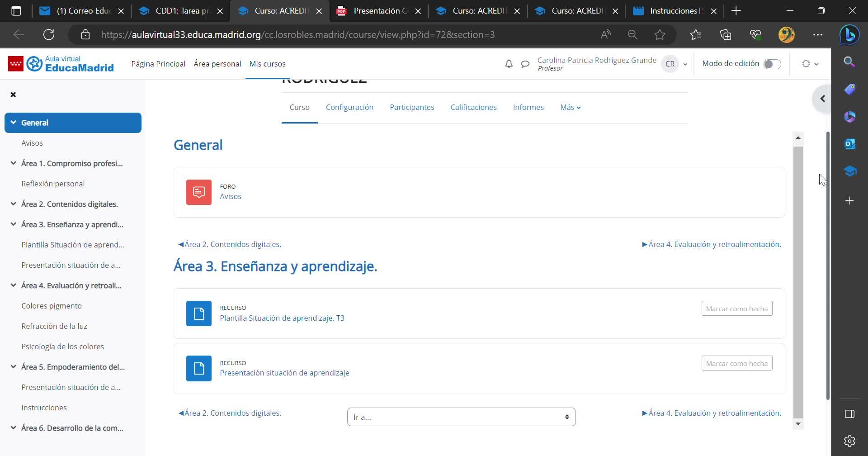Close the course index with X icon

click(x=13, y=95)
